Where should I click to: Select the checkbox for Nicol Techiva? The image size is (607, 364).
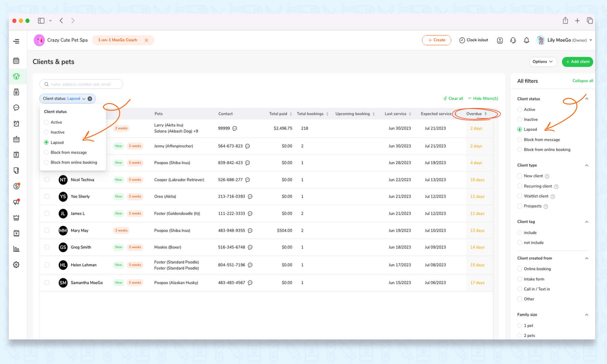pyautogui.click(x=47, y=180)
